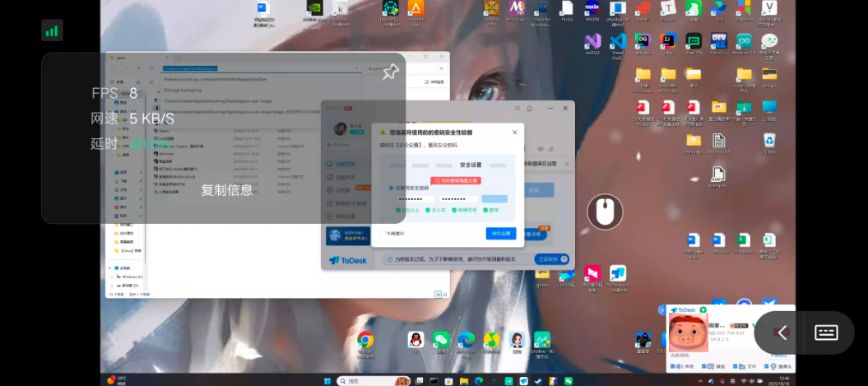Pin the connection info overlay
This screenshot has height=386, width=868.
[x=390, y=72]
